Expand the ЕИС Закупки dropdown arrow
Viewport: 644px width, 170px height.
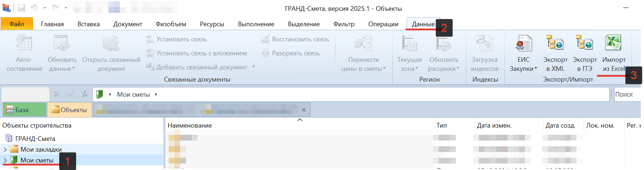coord(536,69)
